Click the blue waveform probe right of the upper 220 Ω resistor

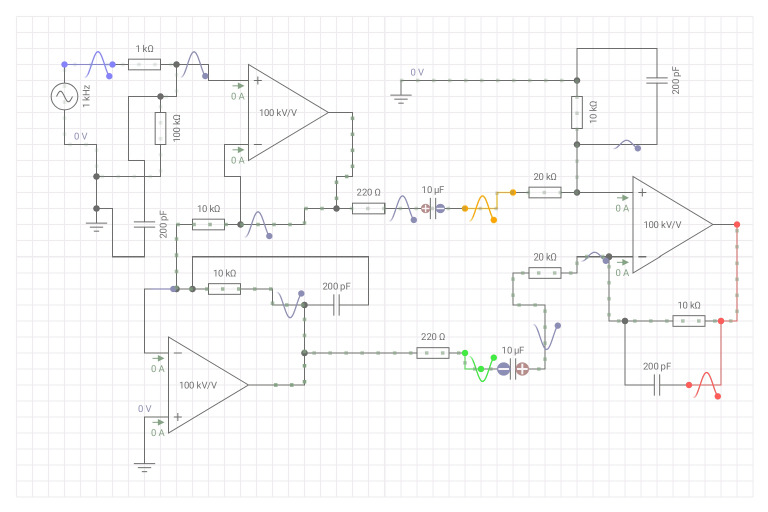pos(403,209)
